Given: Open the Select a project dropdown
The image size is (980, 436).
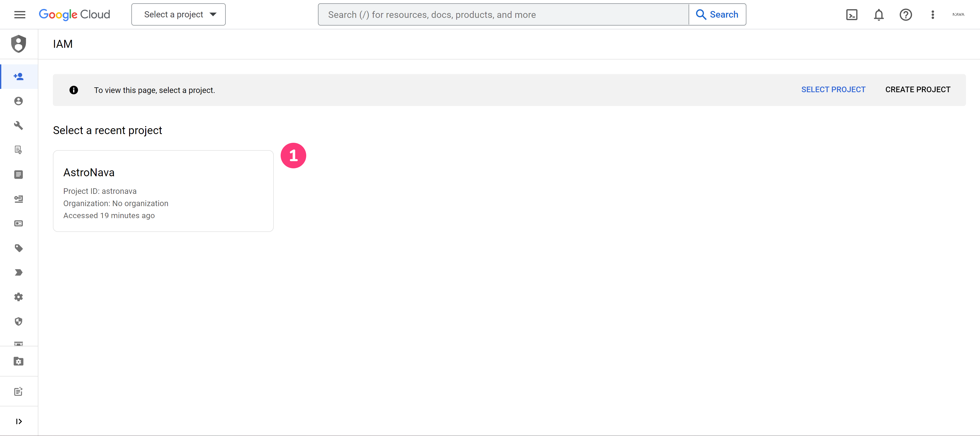Looking at the screenshot, I should pyautogui.click(x=178, y=15).
